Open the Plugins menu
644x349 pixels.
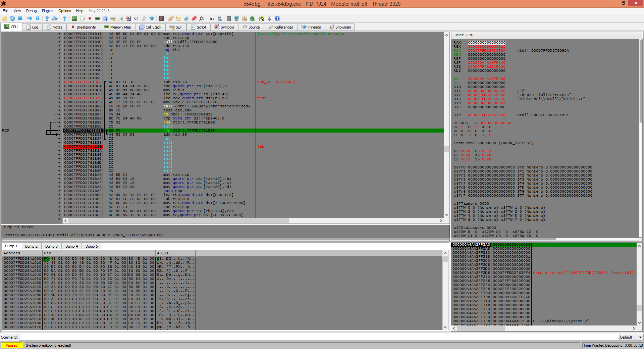[47, 11]
